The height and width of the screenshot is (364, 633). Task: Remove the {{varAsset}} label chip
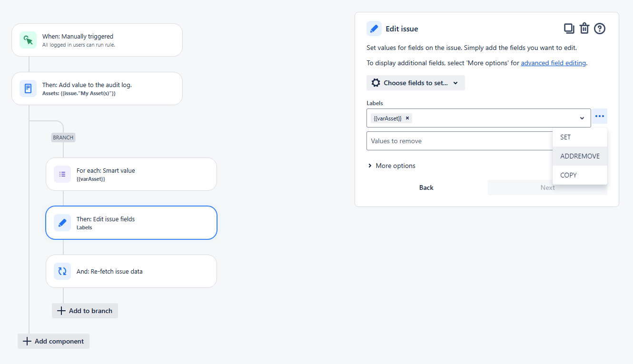407,118
